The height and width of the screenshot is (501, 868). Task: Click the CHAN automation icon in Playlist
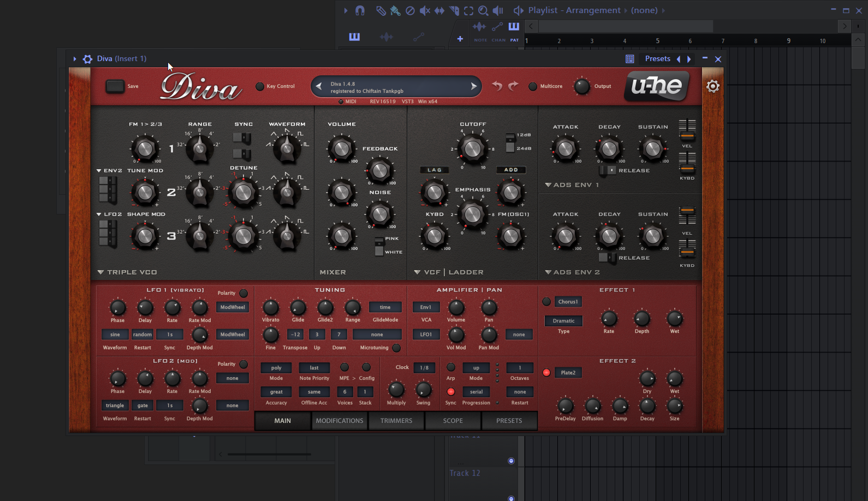pos(497,27)
